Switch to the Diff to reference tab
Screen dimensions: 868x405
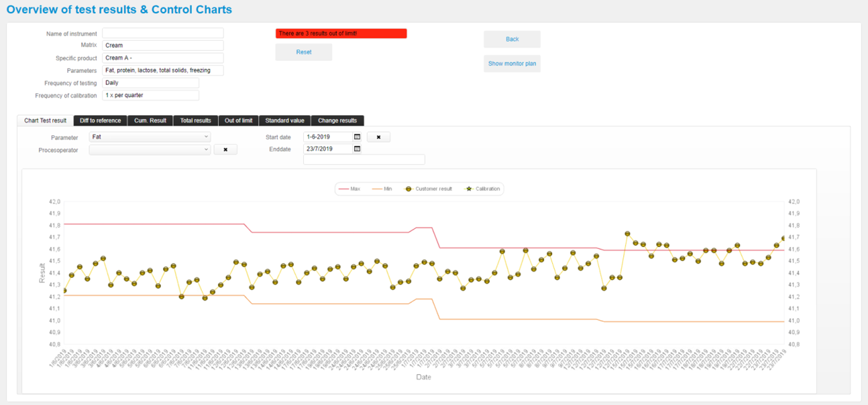99,120
